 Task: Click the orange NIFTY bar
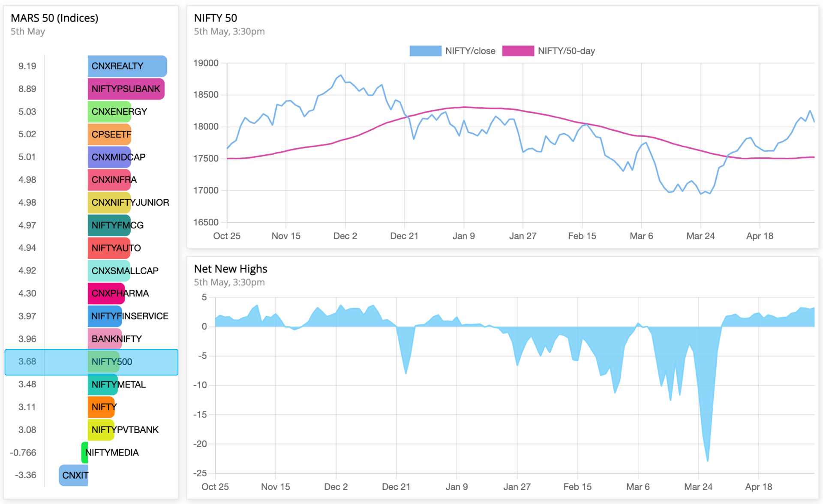point(101,407)
